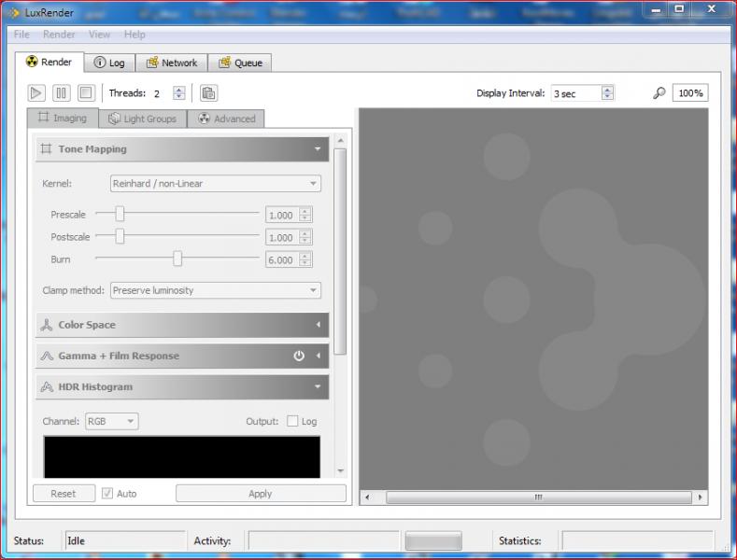Click the Color Space icon
The width and height of the screenshot is (737, 560).
46,325
